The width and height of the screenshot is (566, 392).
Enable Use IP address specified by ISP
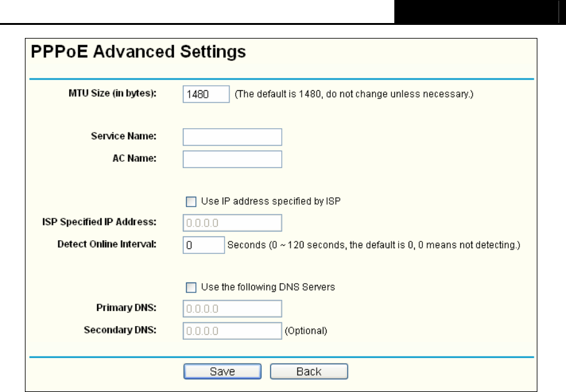191,202
